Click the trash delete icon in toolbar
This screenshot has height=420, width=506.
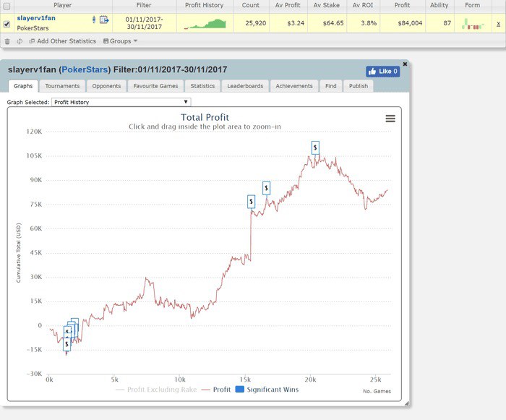[7, 41]
